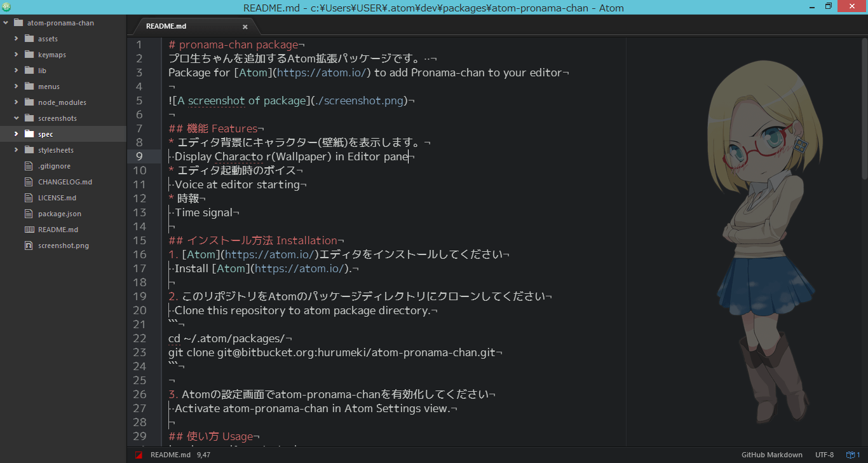Expand the menus folder chevron

point(15,86)
